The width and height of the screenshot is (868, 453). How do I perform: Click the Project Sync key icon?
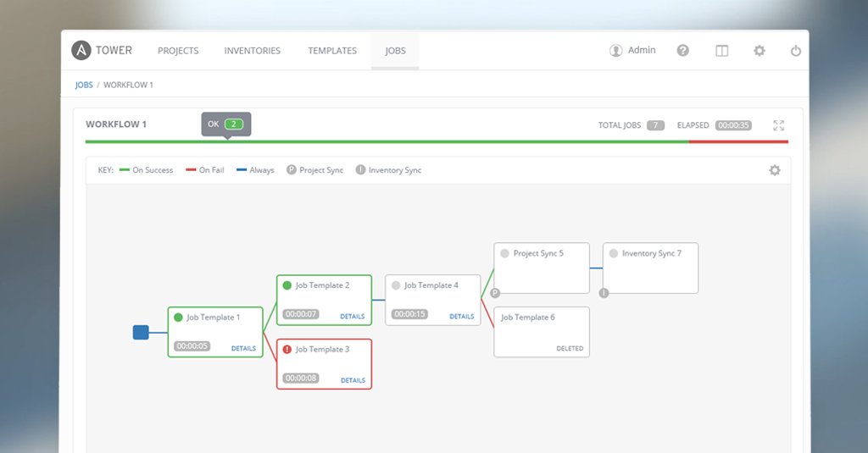pos(292,170)
